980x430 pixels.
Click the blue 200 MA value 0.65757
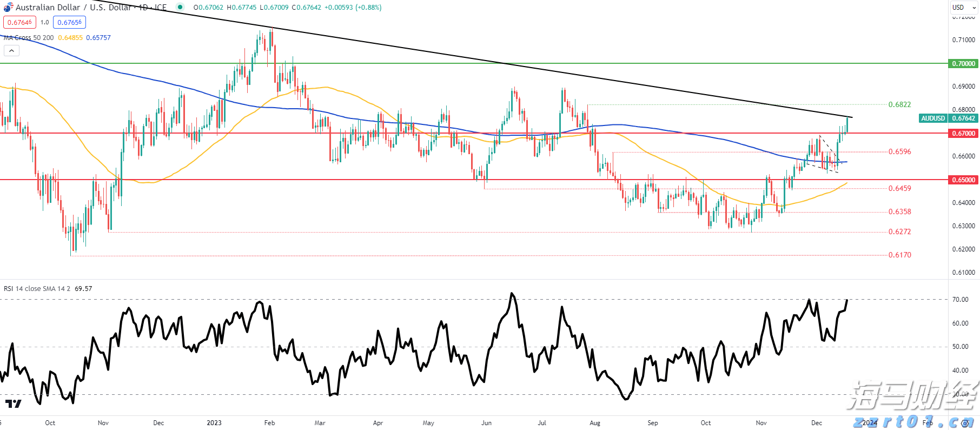point(98,38)
